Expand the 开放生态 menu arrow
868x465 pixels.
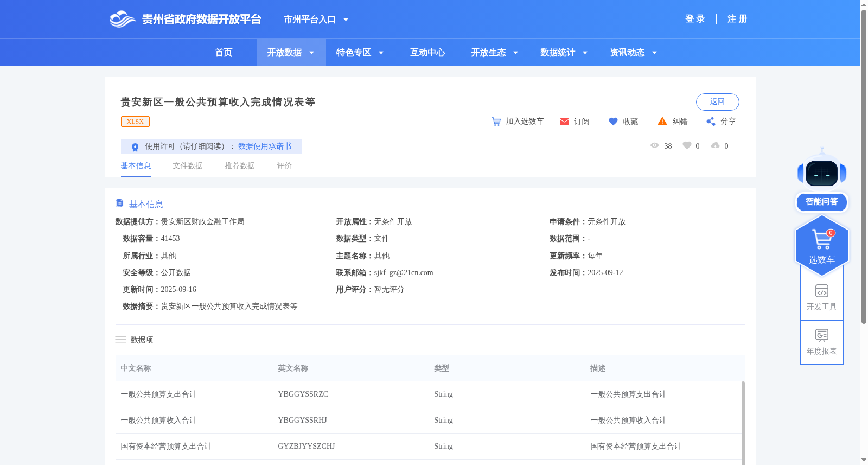[515, 53]
